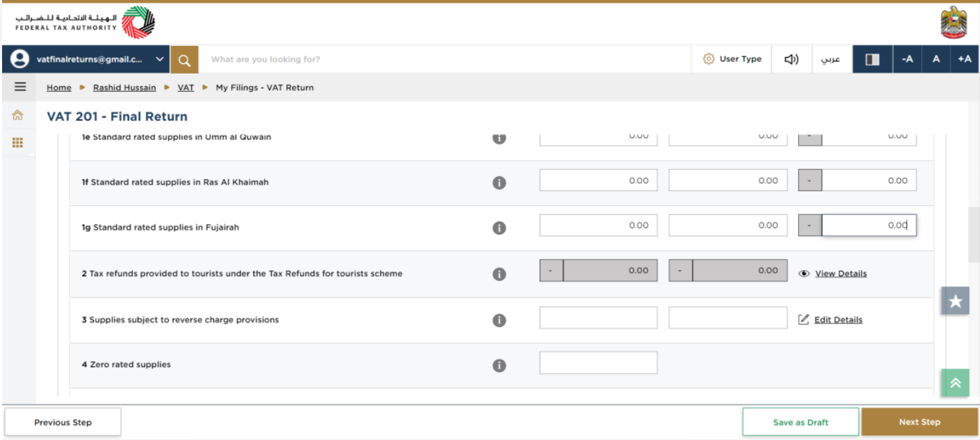Increase font size with +A
The image size is (980, 440).
point(964,59)
